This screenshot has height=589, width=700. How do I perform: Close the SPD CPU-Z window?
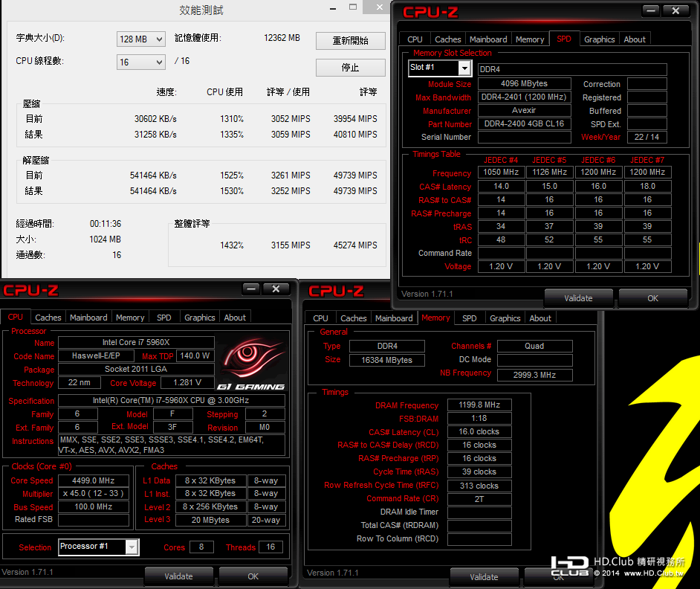[x=676, y=11]
